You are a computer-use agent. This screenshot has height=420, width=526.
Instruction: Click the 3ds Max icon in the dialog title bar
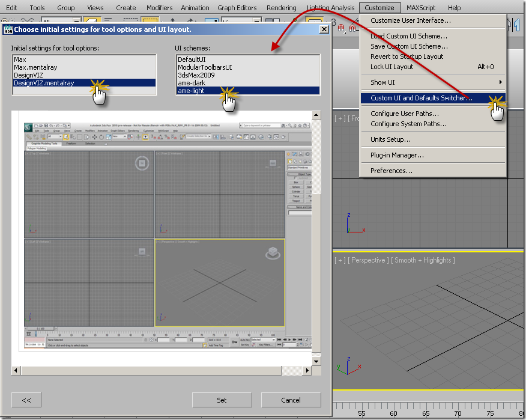(x=8, y=29)
